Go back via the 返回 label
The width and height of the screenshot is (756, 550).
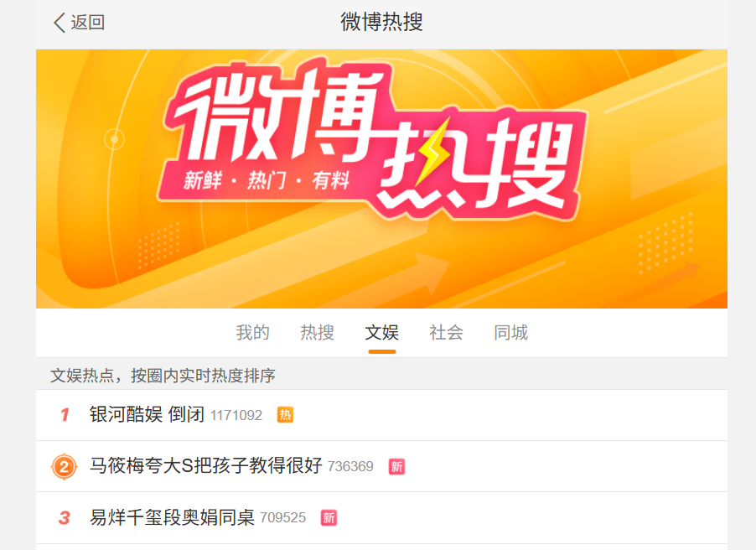[x=88, y=22]
